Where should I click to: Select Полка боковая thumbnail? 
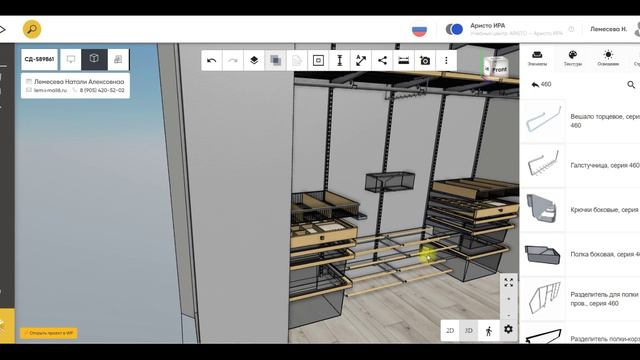tap(543, 254)
